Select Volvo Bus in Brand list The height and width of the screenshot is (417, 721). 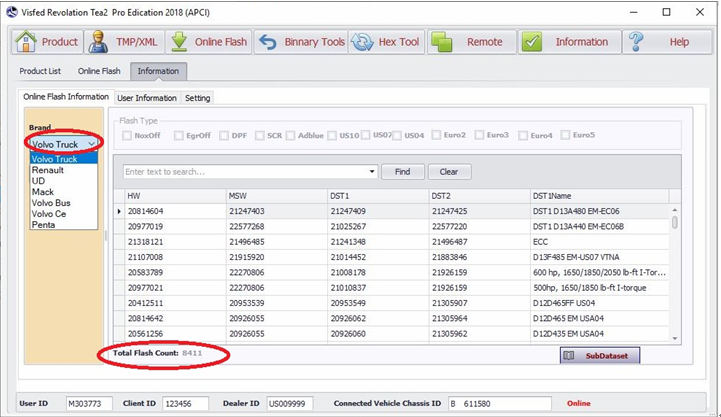click(64, 203)
